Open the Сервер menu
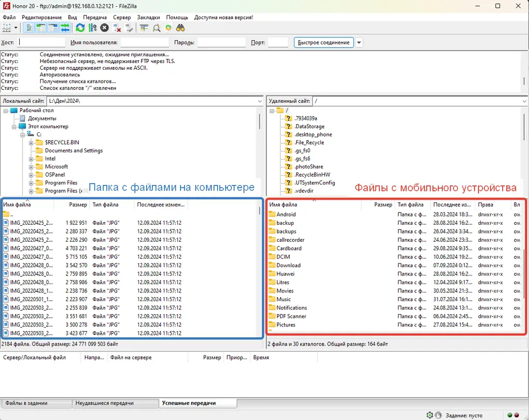The height and width of the screenshot is (420, 529). click(122, 17)
